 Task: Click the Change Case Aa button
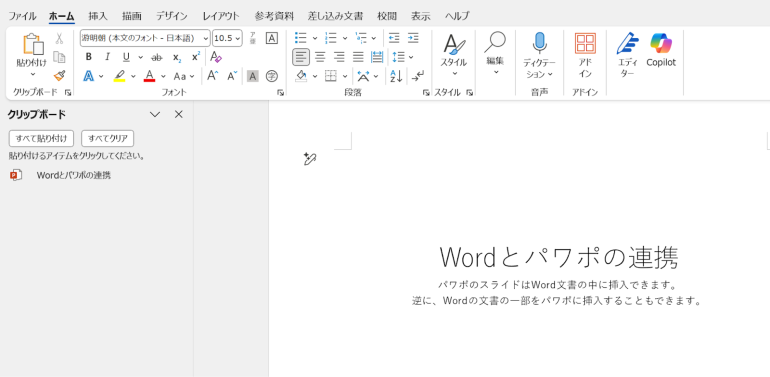tap(180, 76)
